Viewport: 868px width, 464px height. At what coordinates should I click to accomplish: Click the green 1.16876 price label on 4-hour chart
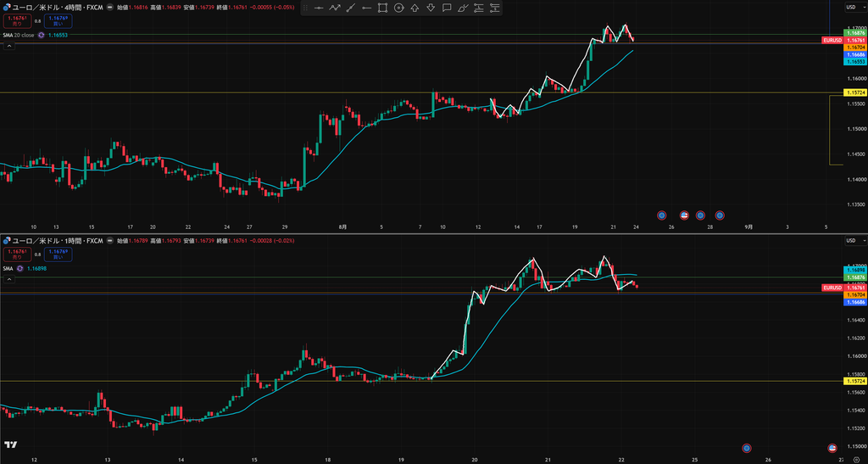pyautogui.click(x=855, y=33)
